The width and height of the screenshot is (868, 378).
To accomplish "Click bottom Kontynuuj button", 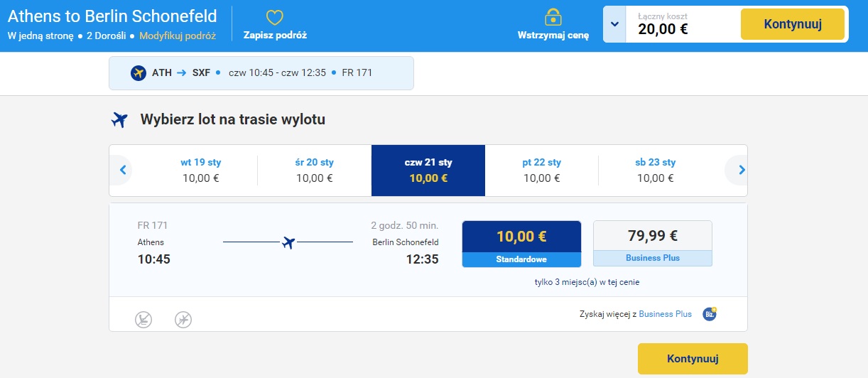I will (x=693, y=359).
